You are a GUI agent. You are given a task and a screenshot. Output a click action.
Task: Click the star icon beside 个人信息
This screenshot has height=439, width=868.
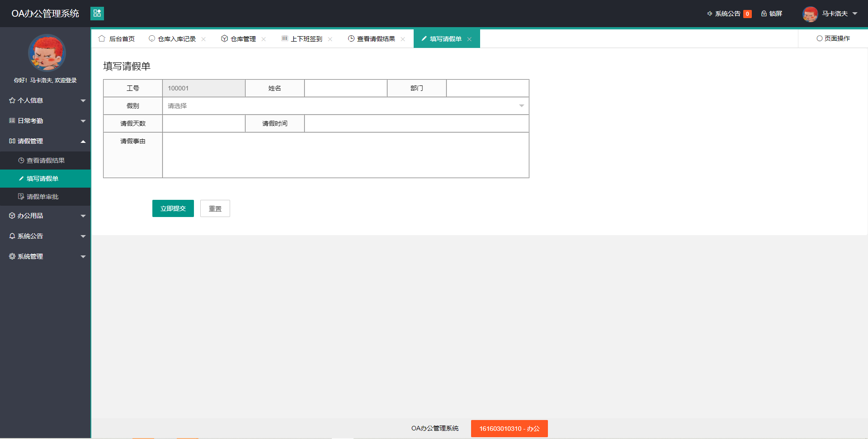pos(12,100)
